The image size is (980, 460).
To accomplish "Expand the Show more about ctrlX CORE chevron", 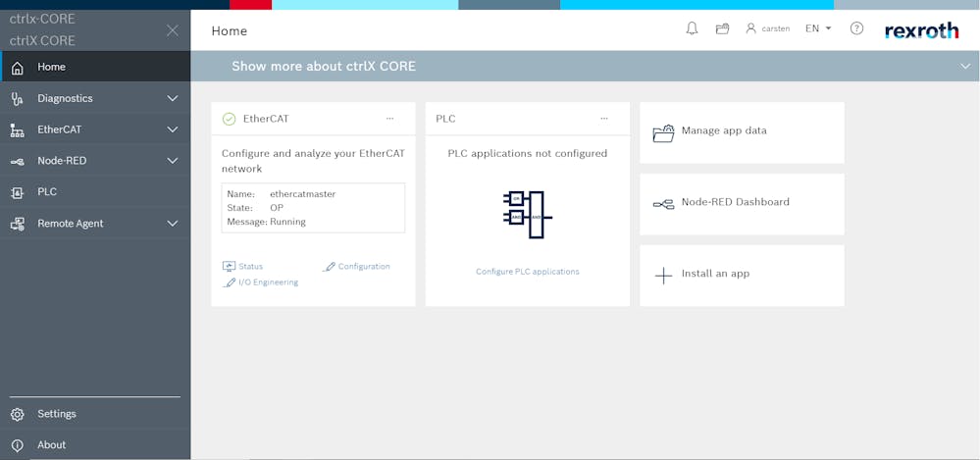I will point(965,67).
